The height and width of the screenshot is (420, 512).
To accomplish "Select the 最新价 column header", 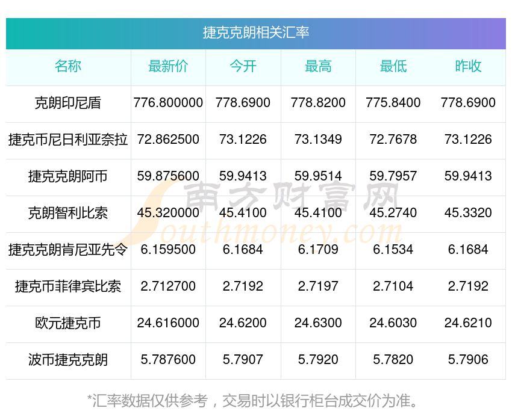I will 168,67.
